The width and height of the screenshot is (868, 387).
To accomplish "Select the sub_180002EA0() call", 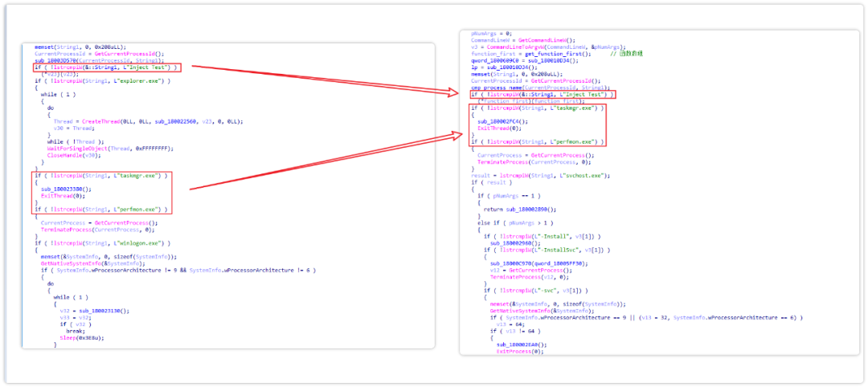I will pyautogui.click(x=520, y=344).
